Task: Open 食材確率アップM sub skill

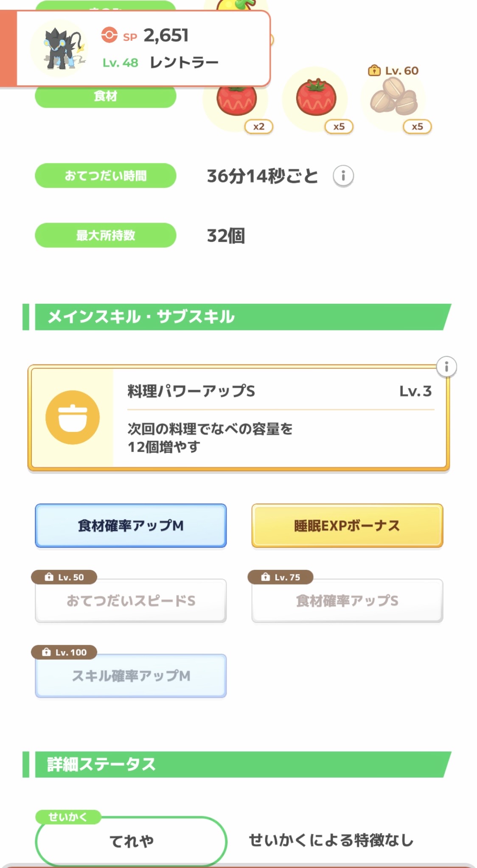Action: [x=131, y=526]
